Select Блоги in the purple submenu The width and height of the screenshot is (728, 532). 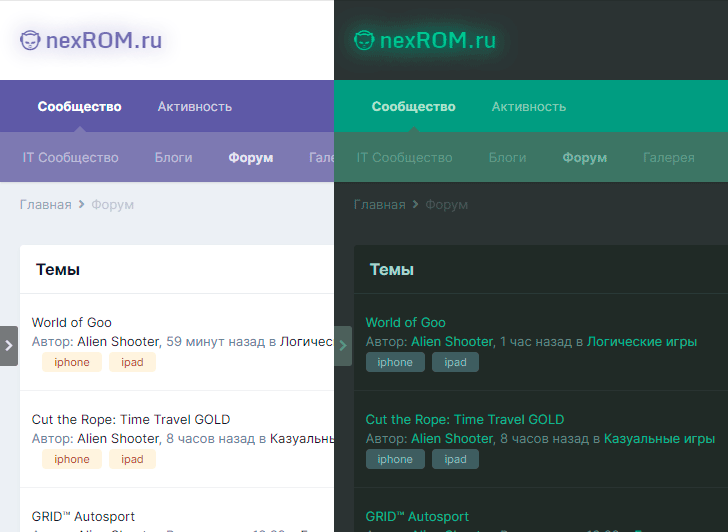(173, 158)
